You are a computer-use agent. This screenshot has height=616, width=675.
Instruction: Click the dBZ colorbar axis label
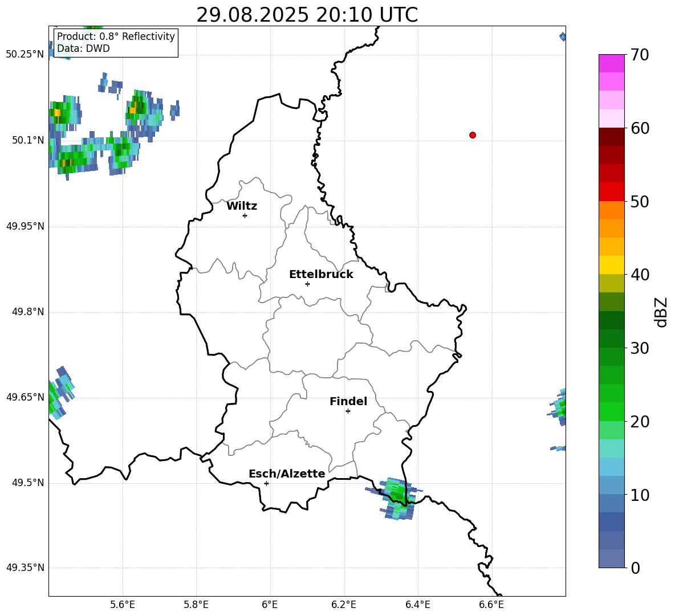tap(661, 312)
